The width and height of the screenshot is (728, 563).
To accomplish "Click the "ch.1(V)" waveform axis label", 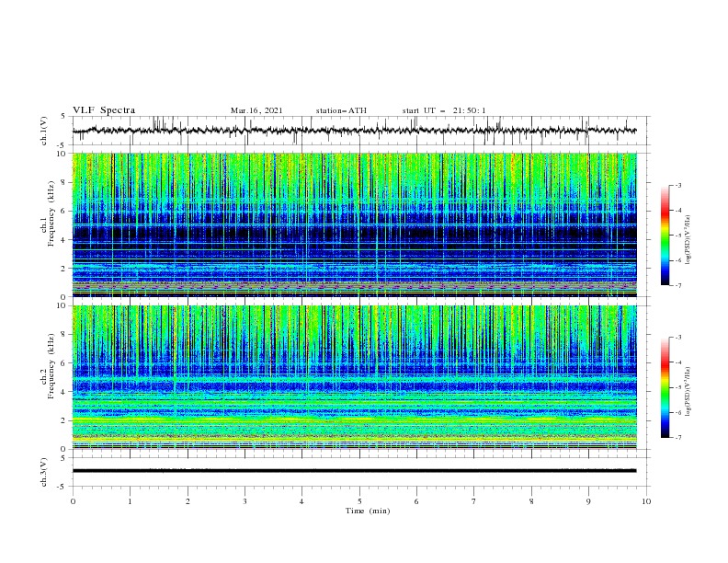I will click(x=44, y=131).
